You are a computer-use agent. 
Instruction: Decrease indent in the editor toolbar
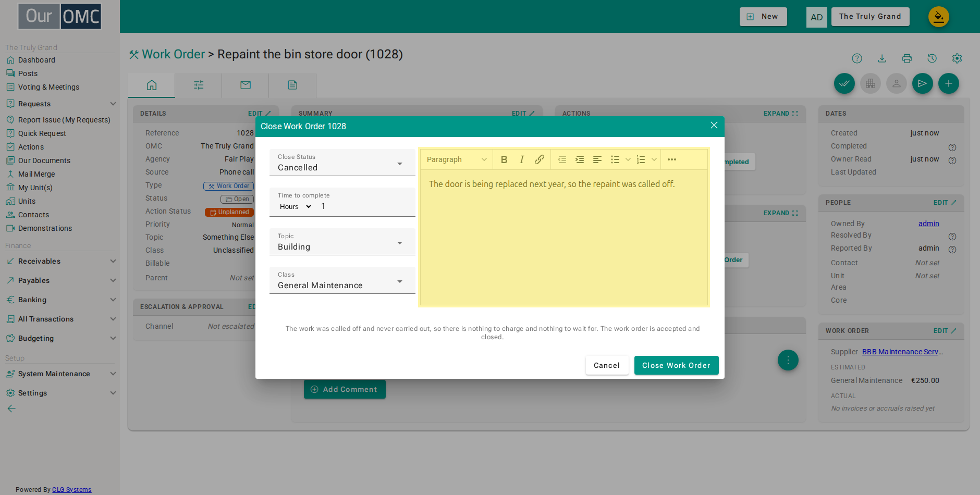562,159
